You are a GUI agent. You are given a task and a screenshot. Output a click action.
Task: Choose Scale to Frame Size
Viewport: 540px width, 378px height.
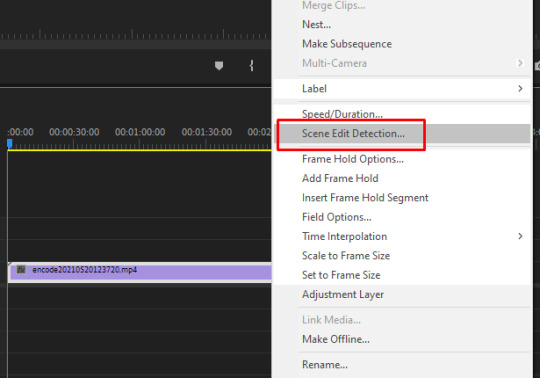pyautogui.click(x=402, y=255)
